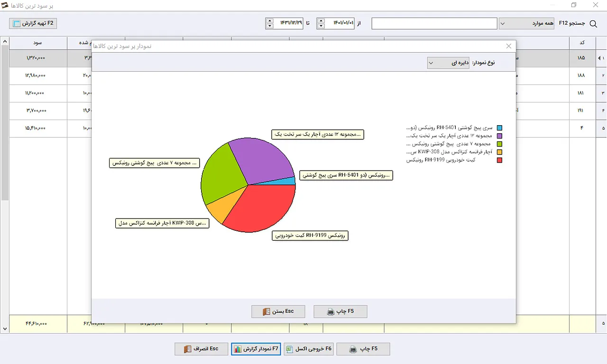Click the green legend color swatch
This screenshot has width=607, height=364.
pyautogui.click(x=499, y=144)
